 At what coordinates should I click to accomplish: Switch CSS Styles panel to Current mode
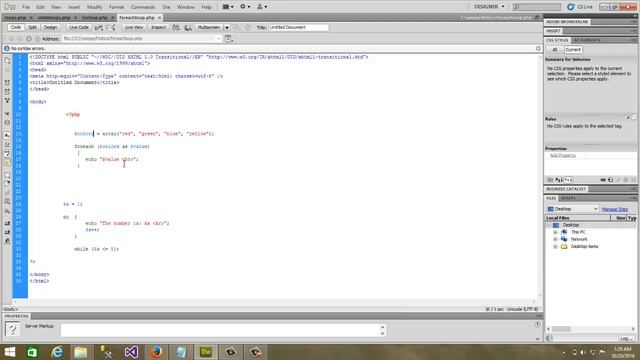573,50
